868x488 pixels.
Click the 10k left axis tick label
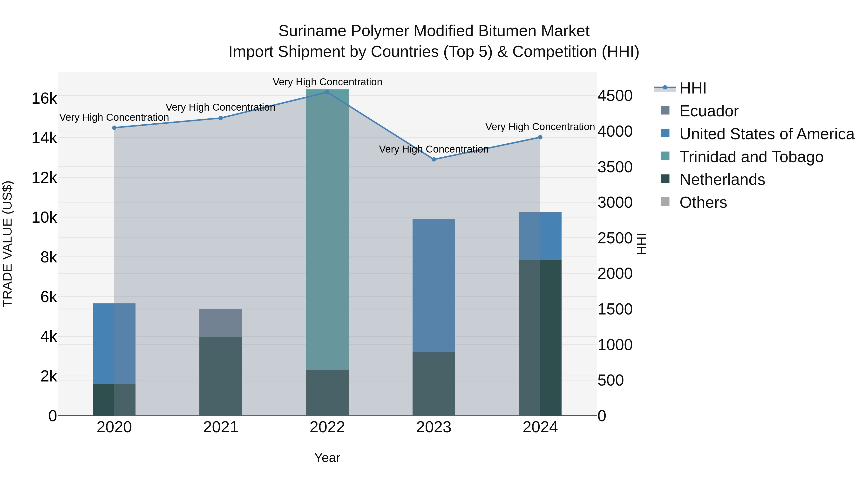[44, 218]
